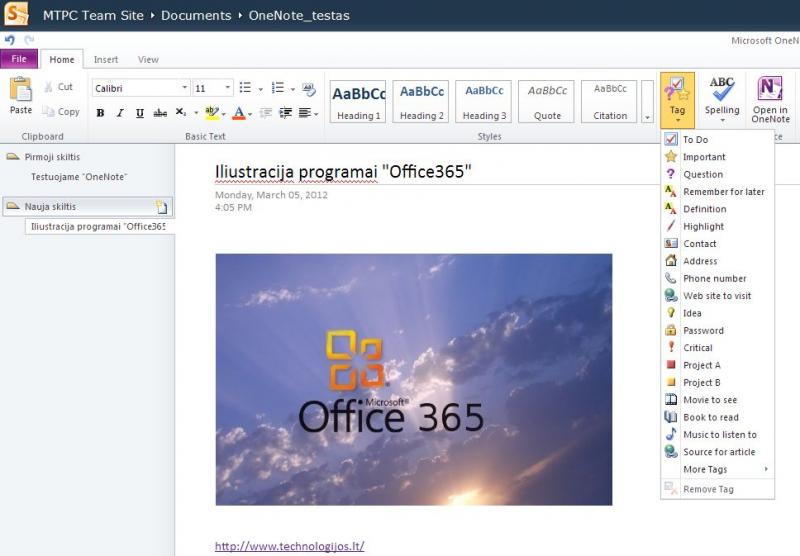Click the text highlight color button
The height and width of the screenshot is (556, 800).
(x=211, y=113)
